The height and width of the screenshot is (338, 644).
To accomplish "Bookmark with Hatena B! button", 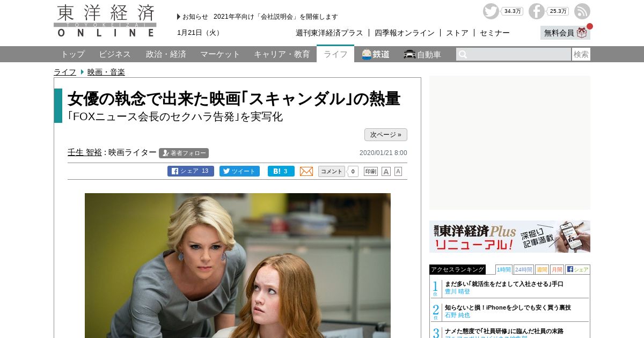I will click(x=281, y=171).
